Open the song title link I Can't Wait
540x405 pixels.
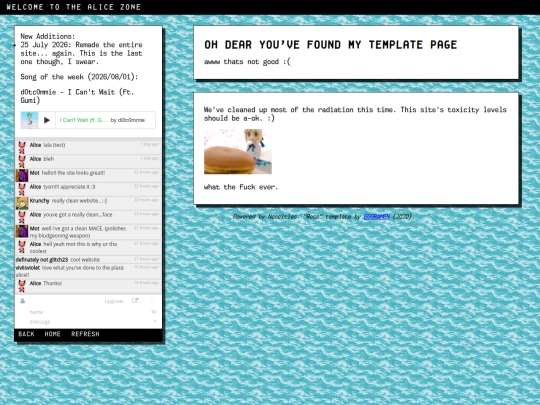point(83,120)
